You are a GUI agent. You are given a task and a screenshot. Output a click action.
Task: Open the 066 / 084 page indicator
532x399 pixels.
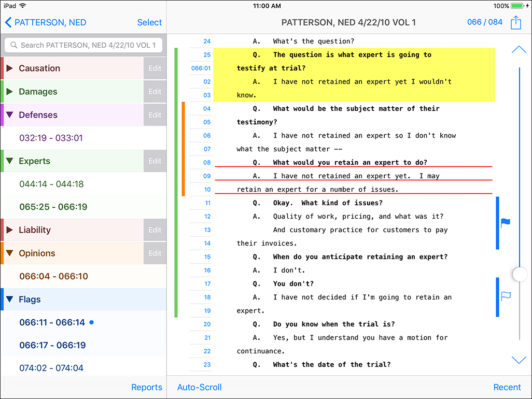(484, 22)
